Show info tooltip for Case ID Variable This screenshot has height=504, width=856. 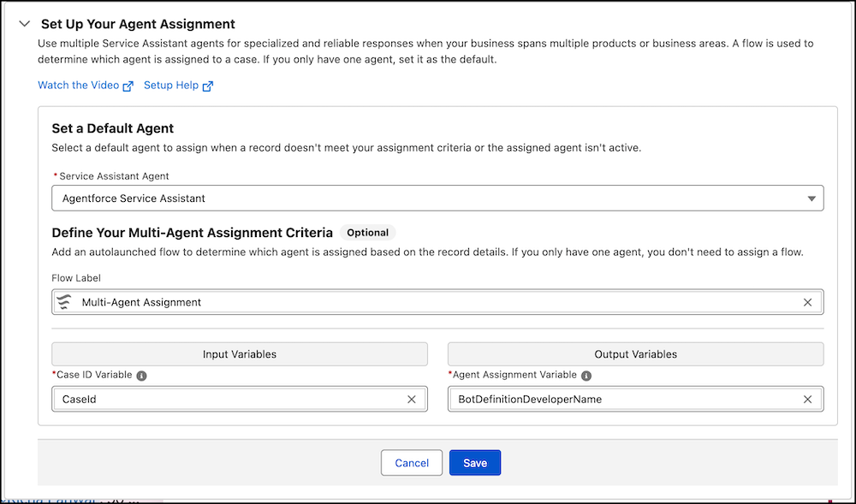coord(141,376)
